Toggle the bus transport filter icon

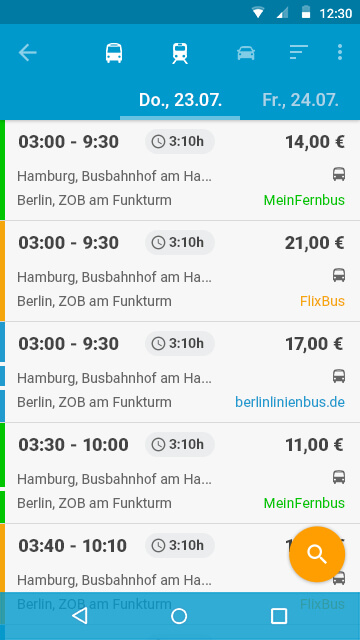(114, 53)
